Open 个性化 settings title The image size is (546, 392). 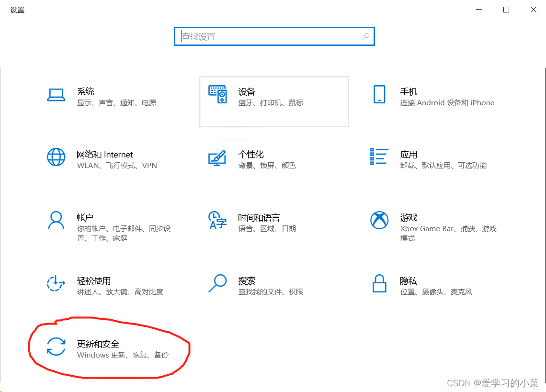251,154
